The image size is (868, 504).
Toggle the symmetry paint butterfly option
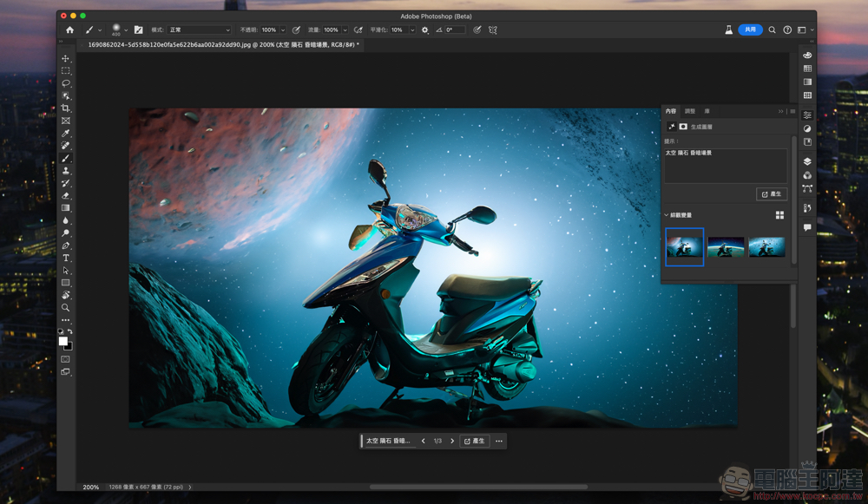click(493, 29)
